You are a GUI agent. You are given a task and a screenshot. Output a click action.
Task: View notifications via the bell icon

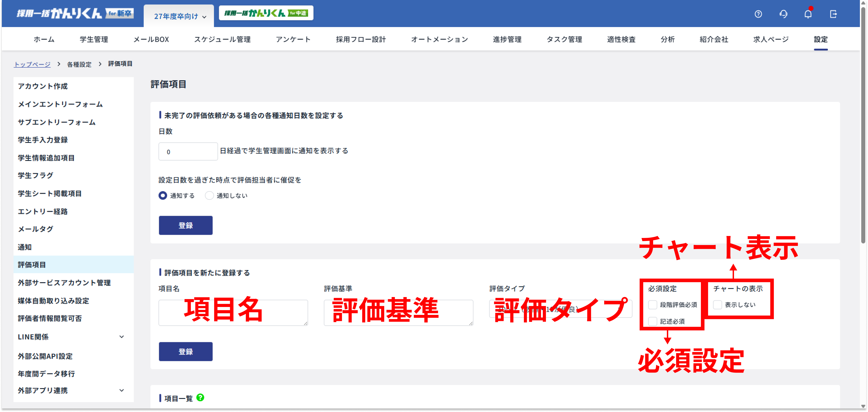808,14
